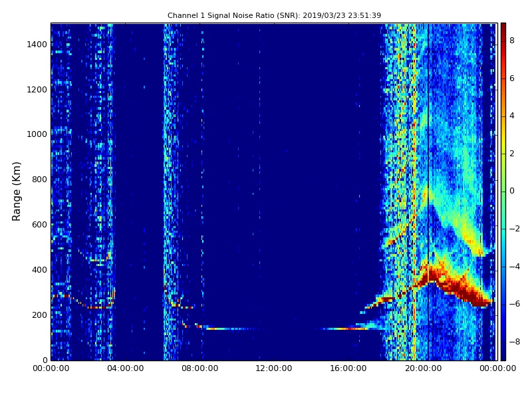Click the colorbar label 6

[x=512, y=78]
